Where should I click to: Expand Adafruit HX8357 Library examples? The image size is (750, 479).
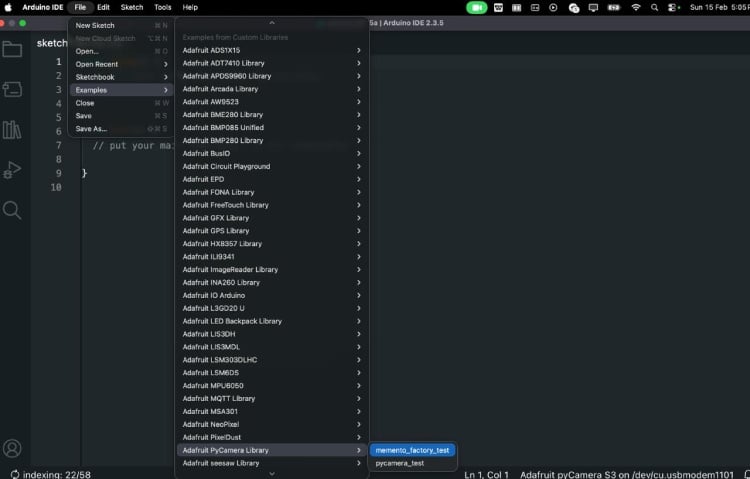(x=272, y=244)
